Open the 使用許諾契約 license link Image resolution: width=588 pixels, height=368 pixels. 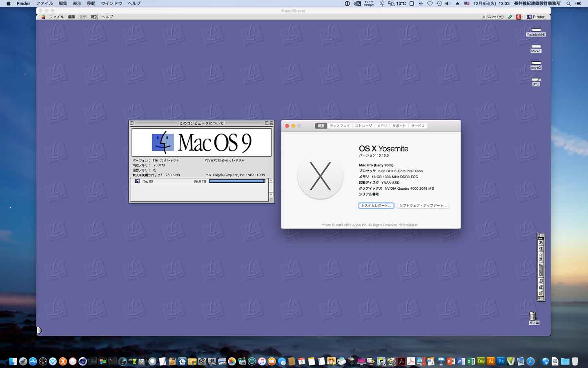point(408,225)
